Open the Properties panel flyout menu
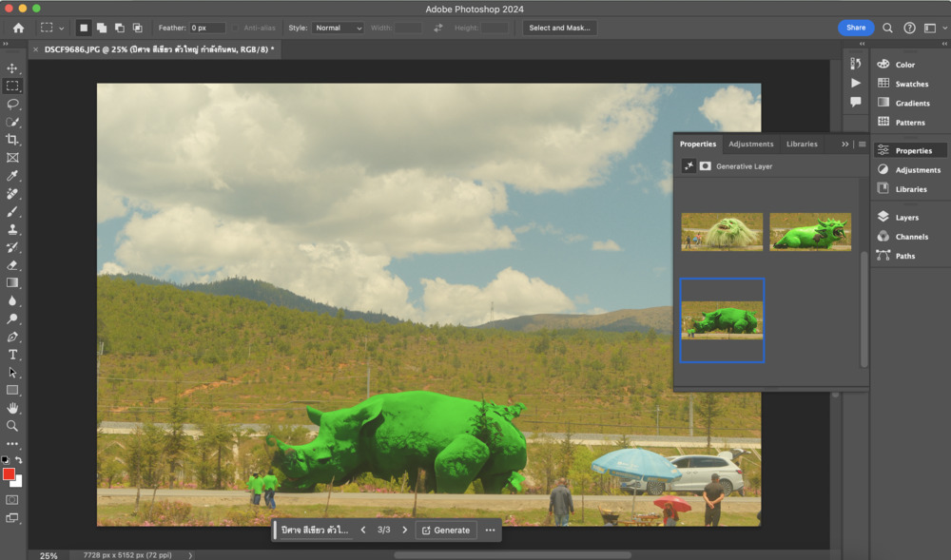Image resolution: width=951 pixels, height=560 pixels. point(862,145)
